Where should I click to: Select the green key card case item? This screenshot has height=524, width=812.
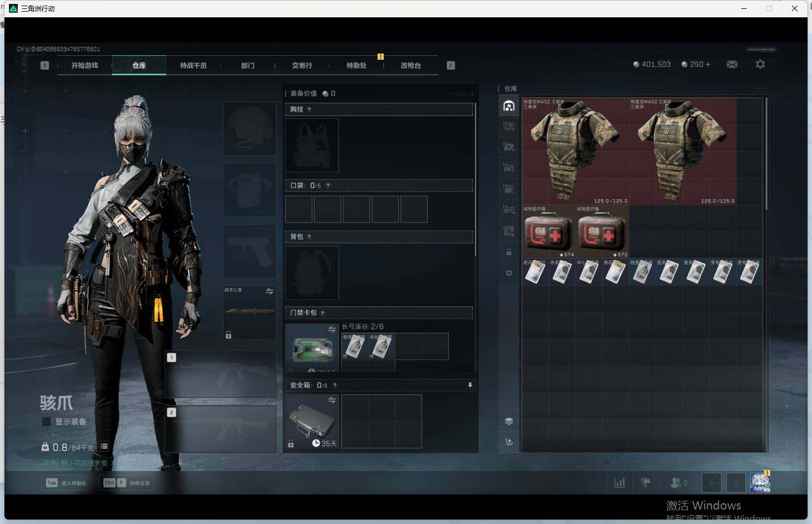pos(312,348)
